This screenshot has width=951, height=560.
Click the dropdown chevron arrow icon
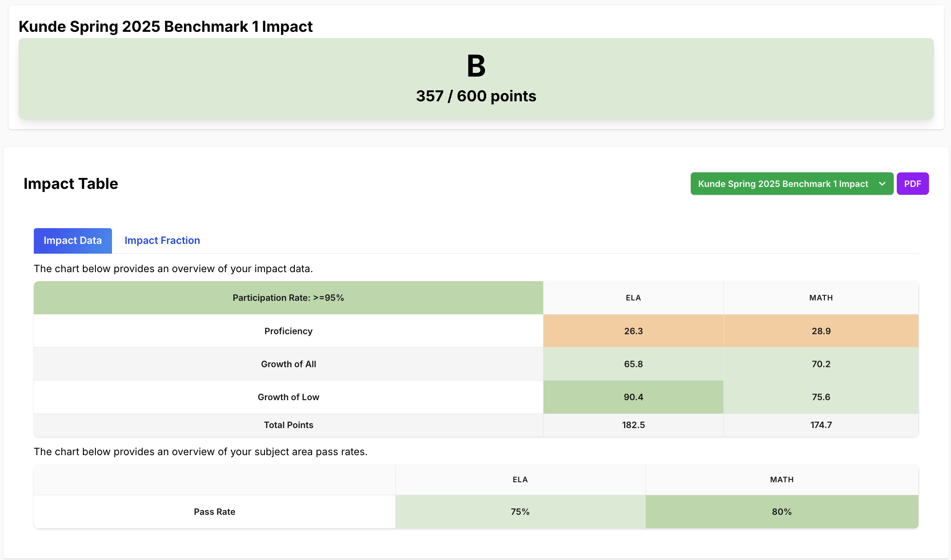[x=882, y=184]
